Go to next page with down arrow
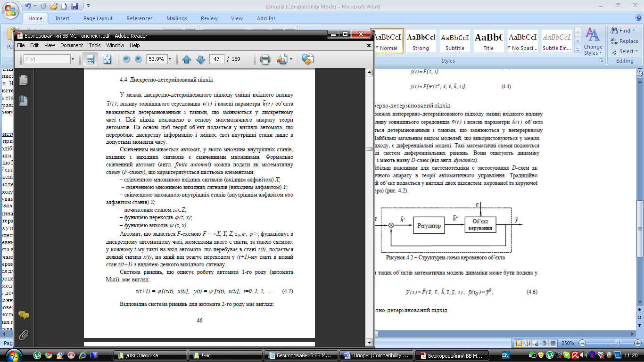The width and height of the screenshot is (644, 362). pos(200,59)
